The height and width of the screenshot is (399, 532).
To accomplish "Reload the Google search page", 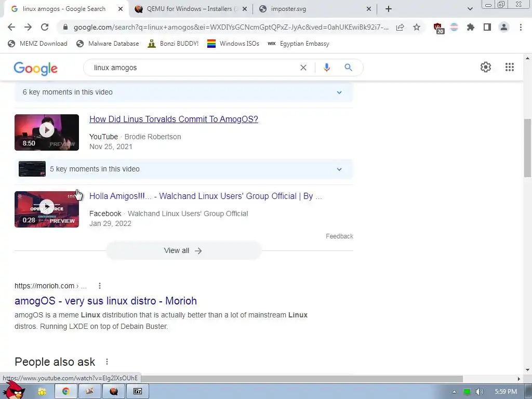I will pos(45,27).
